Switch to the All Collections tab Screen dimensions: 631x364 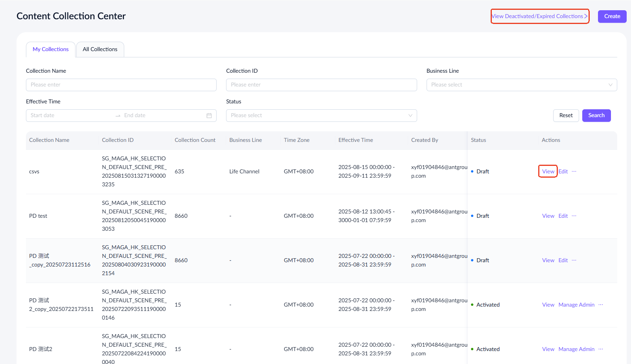tap(100, 50)
